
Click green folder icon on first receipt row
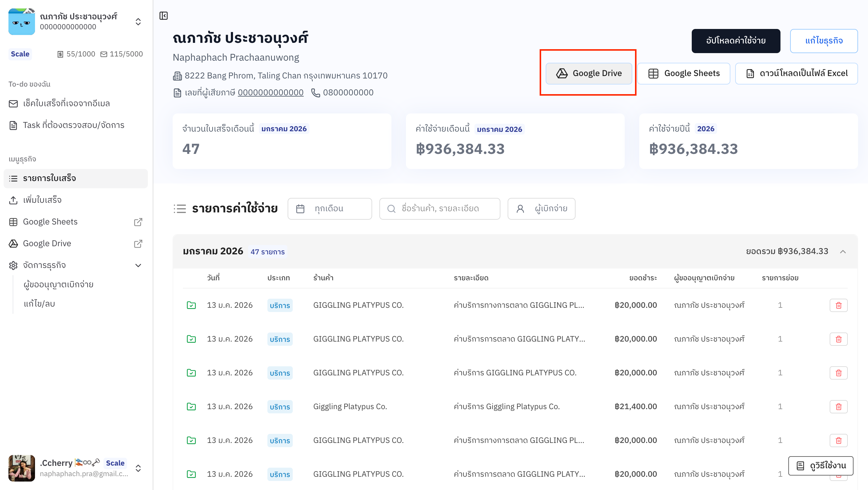[x=191, y=305]
